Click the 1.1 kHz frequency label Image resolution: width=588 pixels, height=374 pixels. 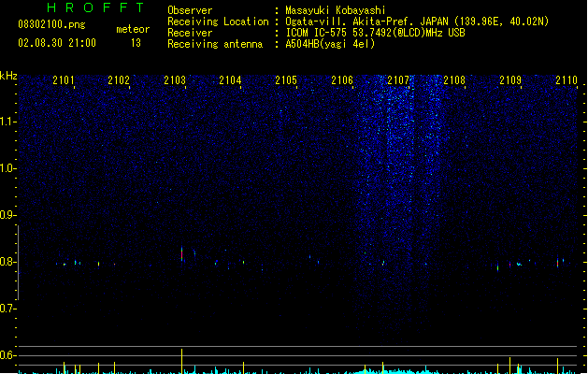(x=7, y=122)
